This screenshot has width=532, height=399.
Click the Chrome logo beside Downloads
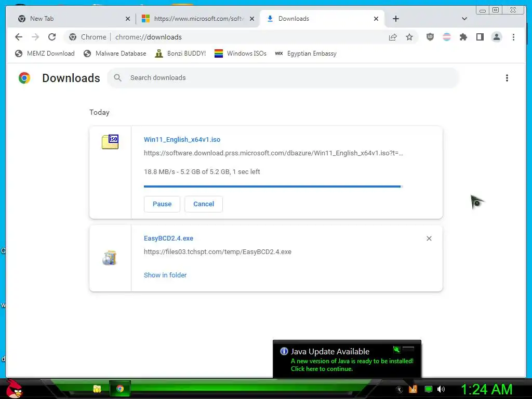click(24, 78)
